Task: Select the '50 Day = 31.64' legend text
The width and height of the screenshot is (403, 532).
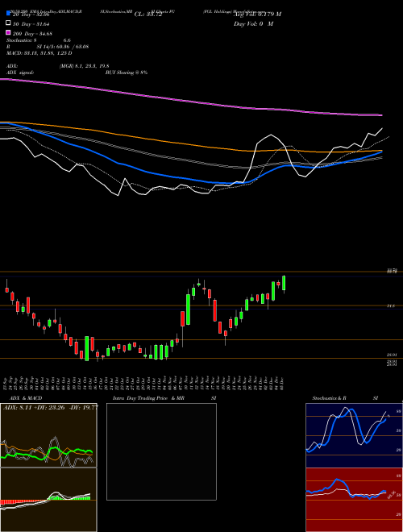Action: click(31, 23)
